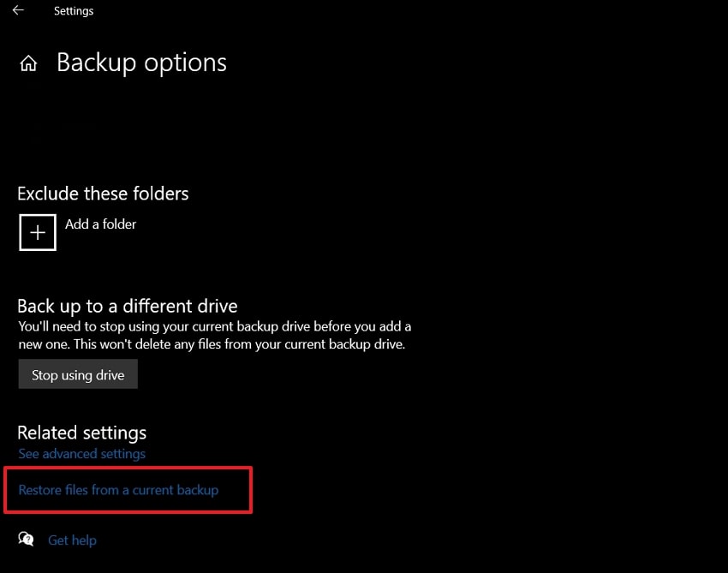Click the 'Settings' window title text
728x573 pixels.
click(74, 11)
